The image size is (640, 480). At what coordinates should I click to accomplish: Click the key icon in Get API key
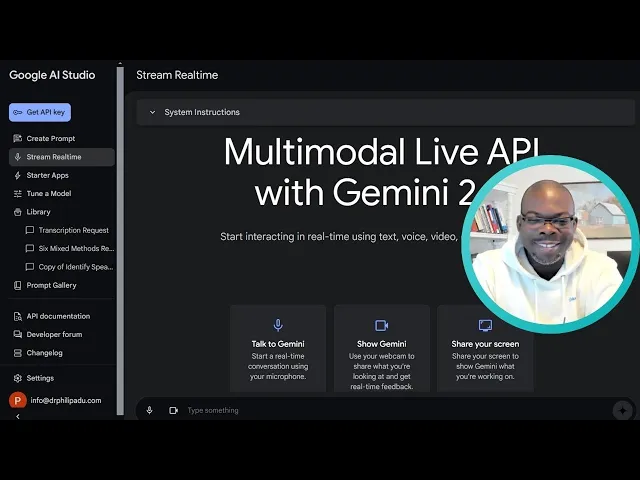coord(18,112)
